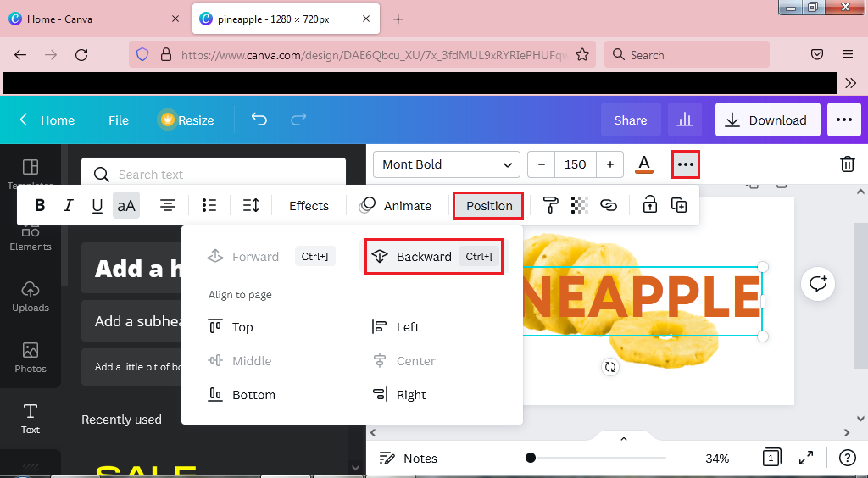Toggle italic text formatting

[x=68, y=206]
